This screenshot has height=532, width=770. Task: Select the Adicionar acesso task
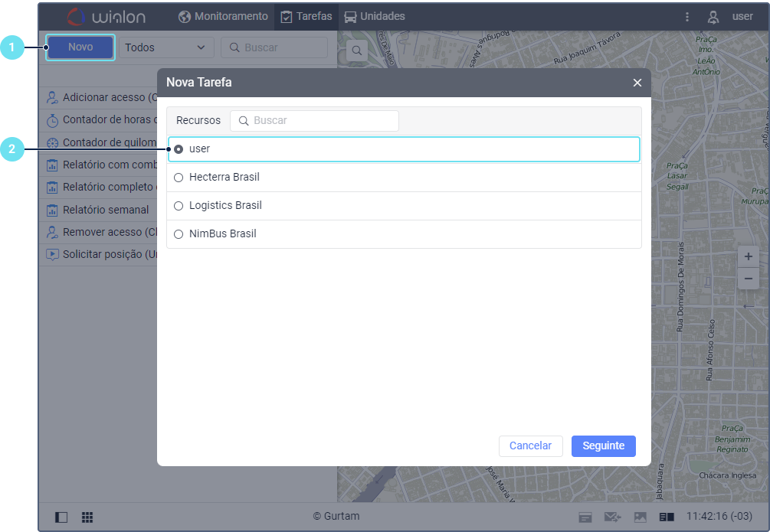click(x=98, y=97)
